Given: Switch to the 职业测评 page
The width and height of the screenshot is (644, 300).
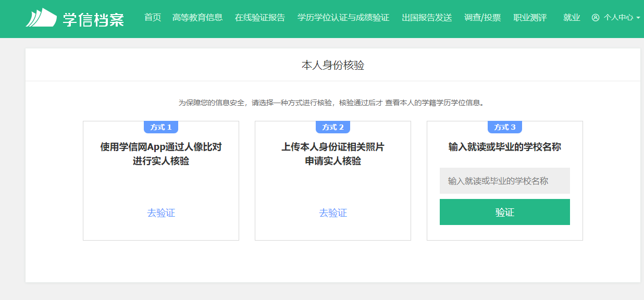Looking at the screenshot, I should click(x=530, y=18).
